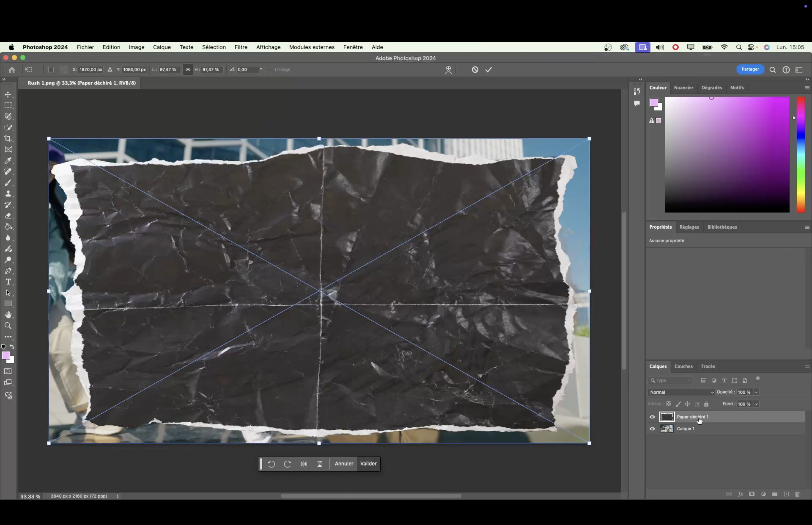Toggle the width-height aspect ratio link
This screenshot has height=525, width=812.
188,70
